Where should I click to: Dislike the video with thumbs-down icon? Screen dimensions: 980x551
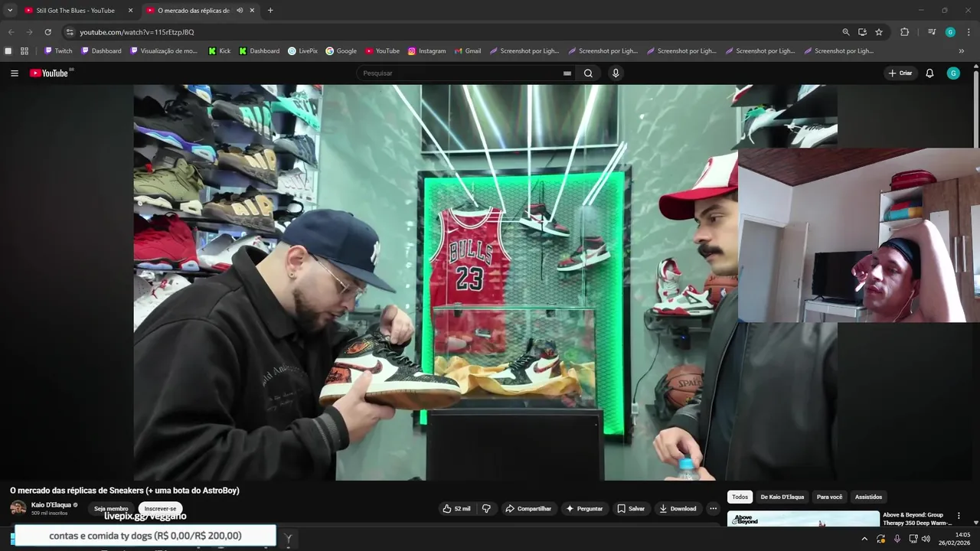click(486, 509)
